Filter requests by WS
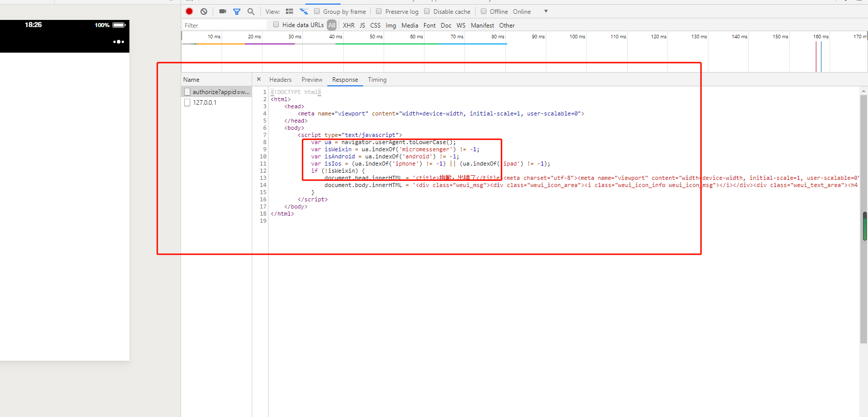Screen dimensions: 868x417 click(x=461, y=25)
